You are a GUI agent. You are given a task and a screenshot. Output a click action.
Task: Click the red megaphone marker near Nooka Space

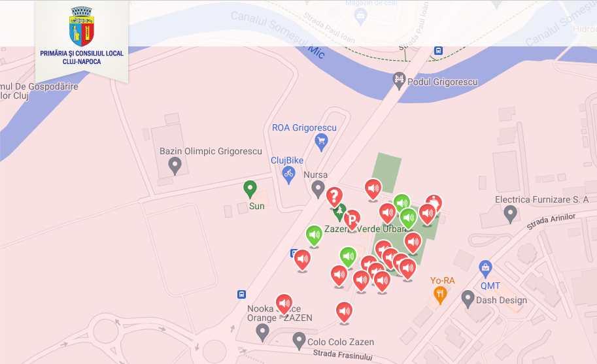pyautogui.click(x=284, y=305)
